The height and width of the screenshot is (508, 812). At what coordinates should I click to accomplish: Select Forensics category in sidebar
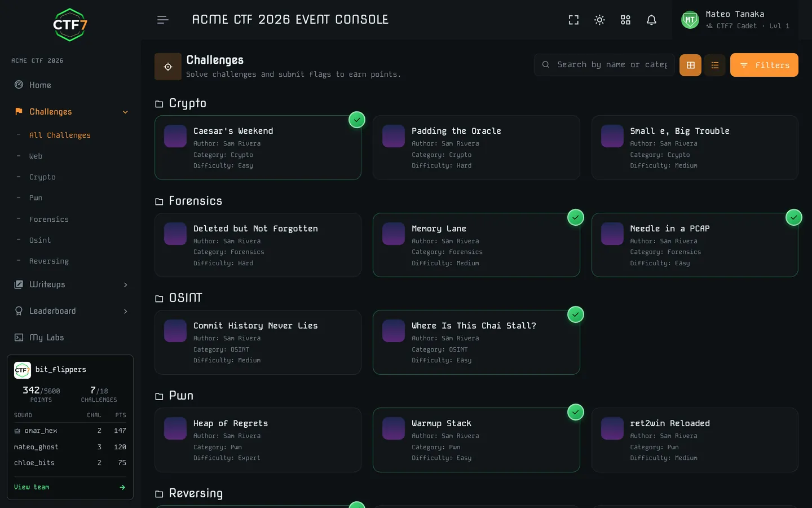(49, 219)
